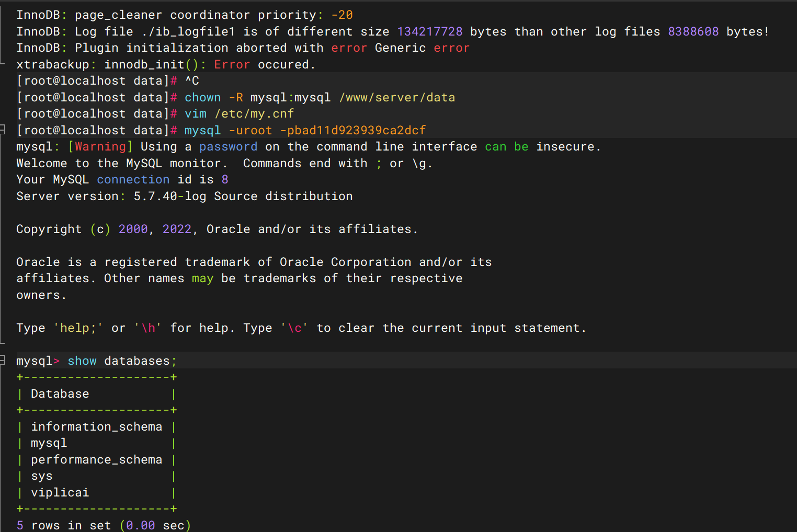Click the 'databases' word in the query
Image resolution: width=797 pixels, height=532 pixels.
[x=137, y=361]
